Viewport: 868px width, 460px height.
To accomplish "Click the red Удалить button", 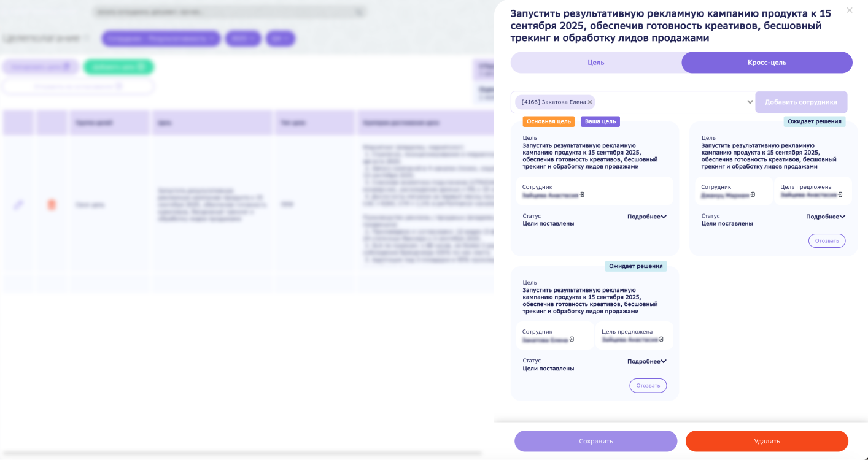I will click(767, 441).
